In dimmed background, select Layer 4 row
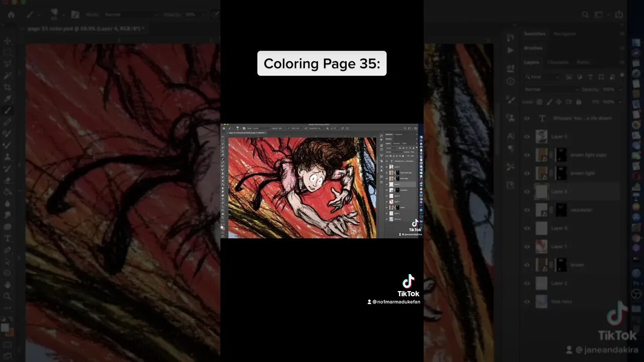This screenshot has height=362, width=644. [x=577, y=192]
